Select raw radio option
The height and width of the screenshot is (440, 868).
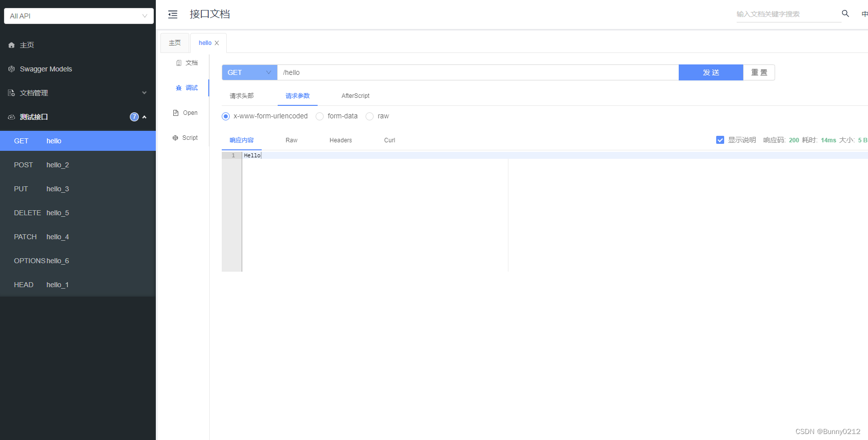(x=370, y=116)
